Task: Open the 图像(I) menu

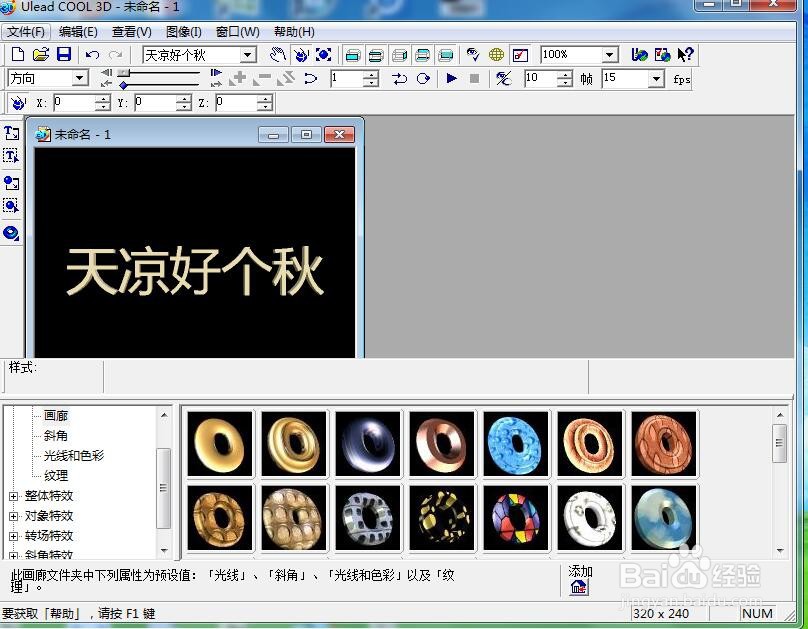Action: pos(183,32)
